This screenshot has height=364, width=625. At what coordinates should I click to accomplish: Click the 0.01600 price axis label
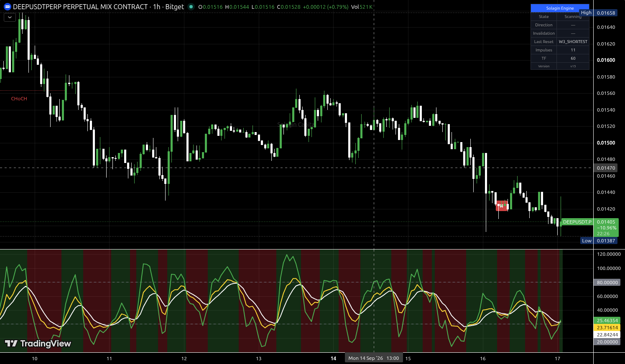point(606,60)
